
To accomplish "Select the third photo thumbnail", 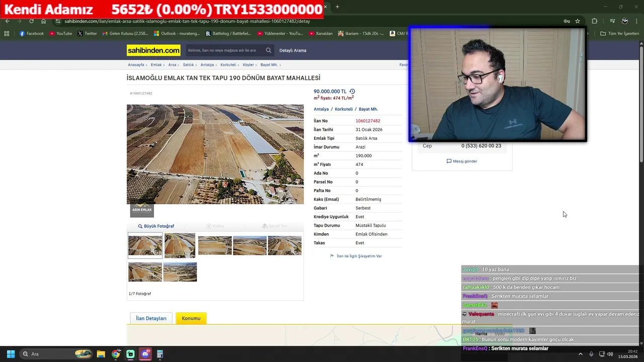I will click(215, 245).
